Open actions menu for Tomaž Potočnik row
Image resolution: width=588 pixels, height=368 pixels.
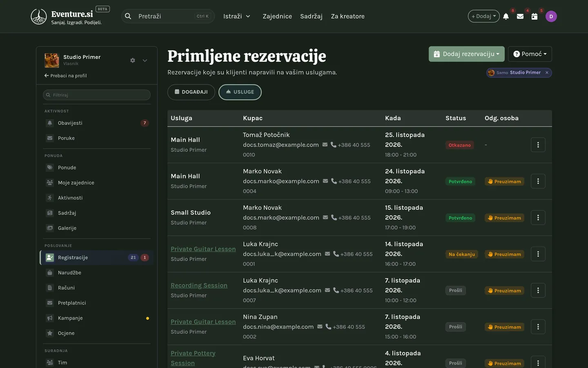coord(538,145)
